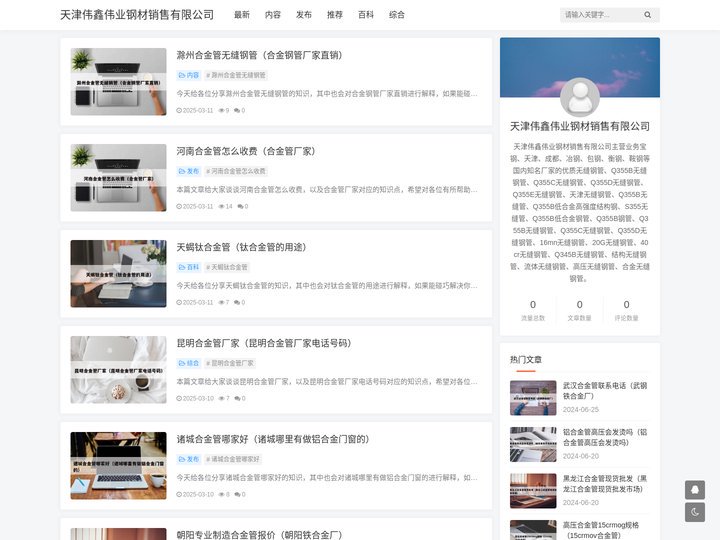Click the 文章数量 statistic in profile card

coord(579,310)
